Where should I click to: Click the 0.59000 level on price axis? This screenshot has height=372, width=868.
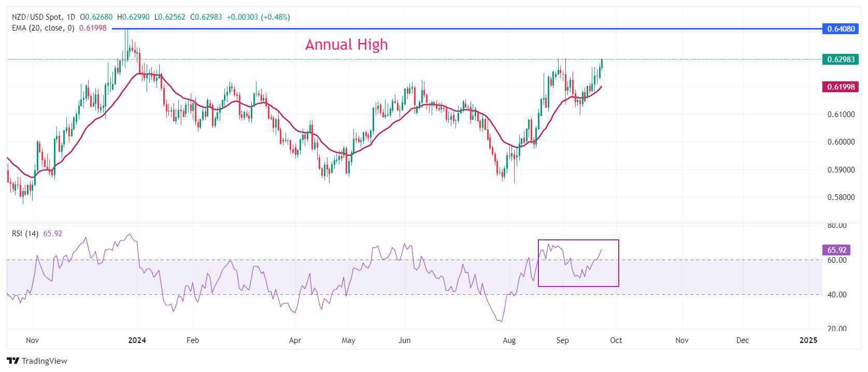tap(841, 170)
